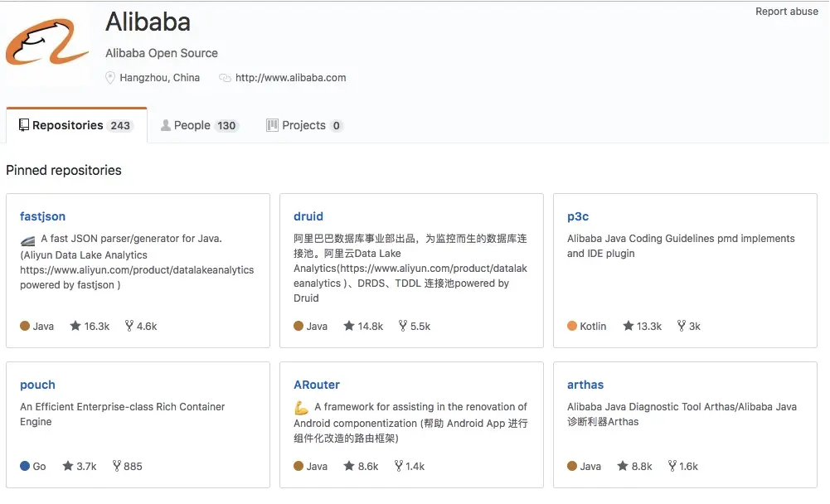Open the pouch repository link
Screen dimensions: 830x504
(x=37, y=385)
